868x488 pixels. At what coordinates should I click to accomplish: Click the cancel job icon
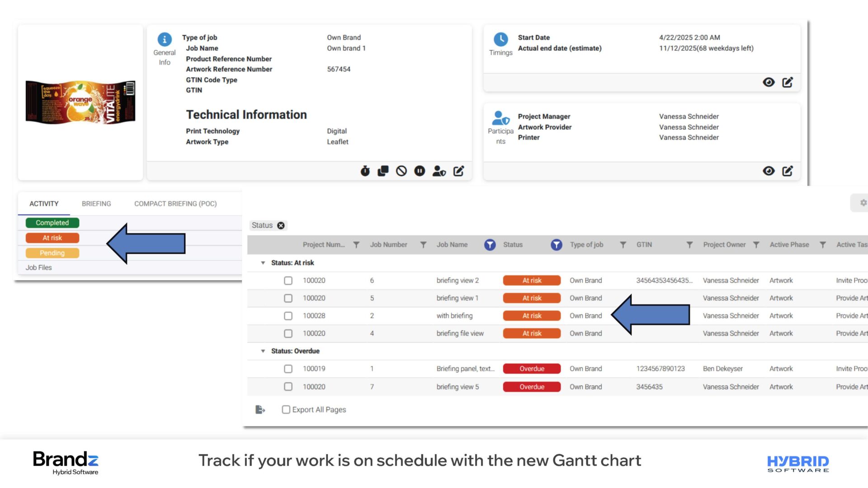click(401, 171)
